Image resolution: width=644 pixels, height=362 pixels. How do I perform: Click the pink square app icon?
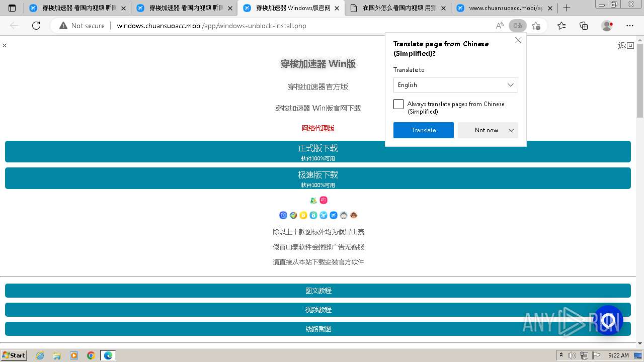pyautogui.click(x=324, y=200)
